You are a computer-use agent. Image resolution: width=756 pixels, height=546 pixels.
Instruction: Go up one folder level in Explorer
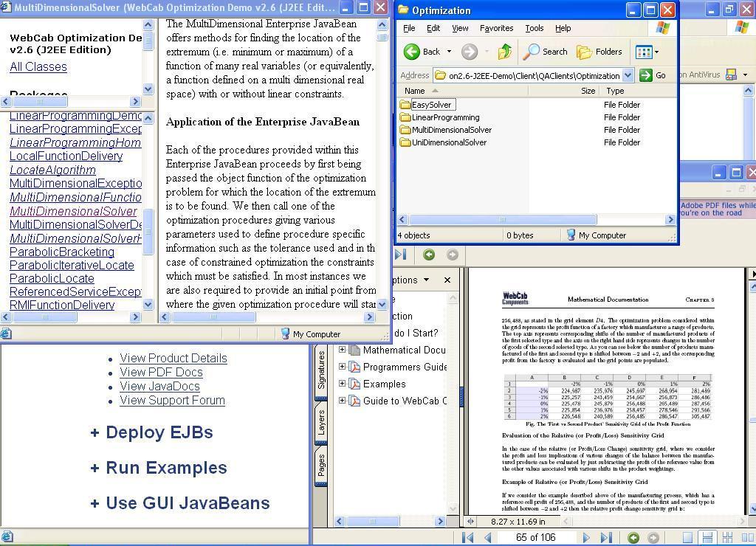pyautogui.click(x=505, y=52)
